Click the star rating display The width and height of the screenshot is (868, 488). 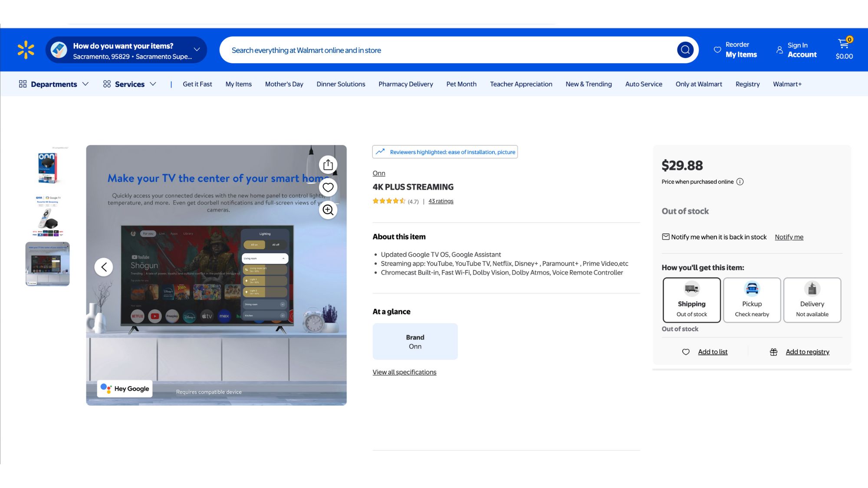tap(389, 201)
